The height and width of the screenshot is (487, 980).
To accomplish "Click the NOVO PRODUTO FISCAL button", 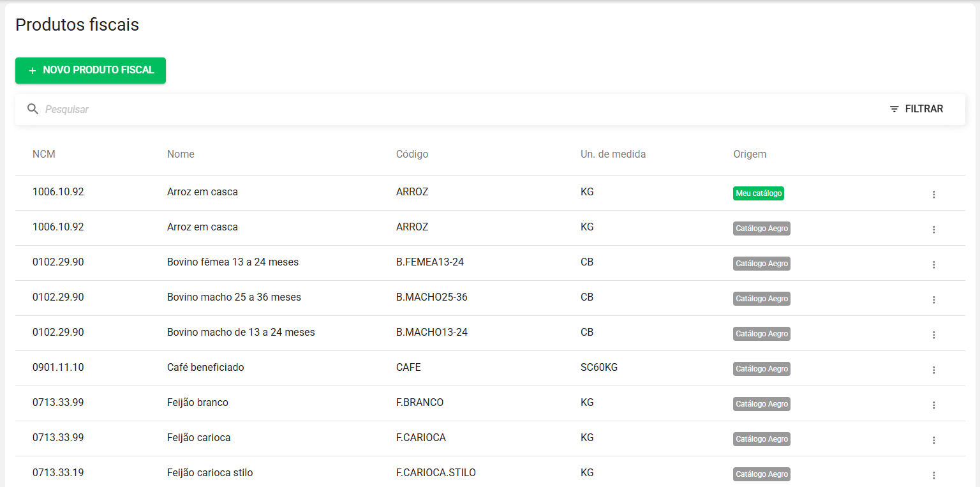I will (91, 70).
